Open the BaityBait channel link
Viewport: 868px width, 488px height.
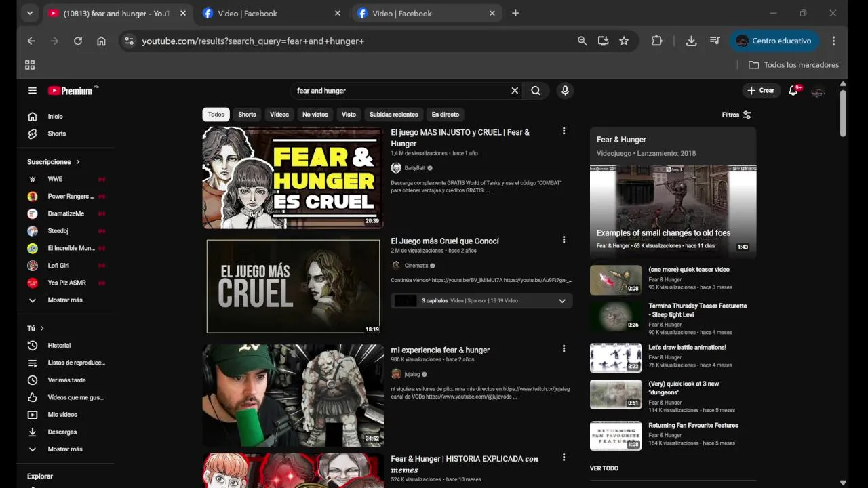[x=415, y=168]
